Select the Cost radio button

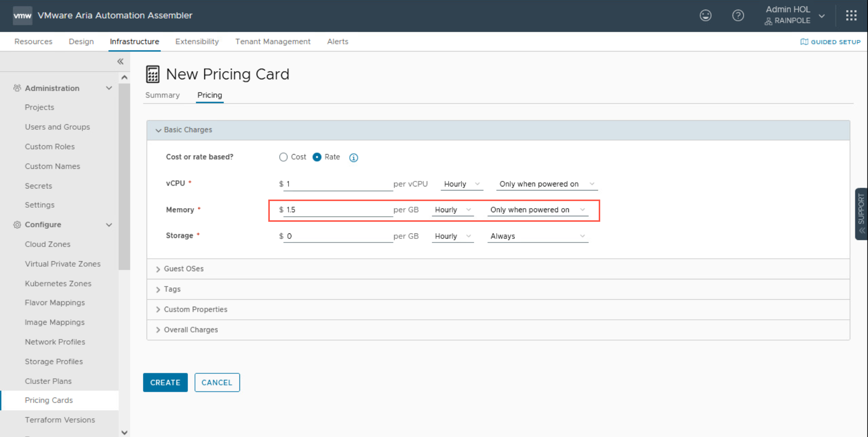pos(283,157)
